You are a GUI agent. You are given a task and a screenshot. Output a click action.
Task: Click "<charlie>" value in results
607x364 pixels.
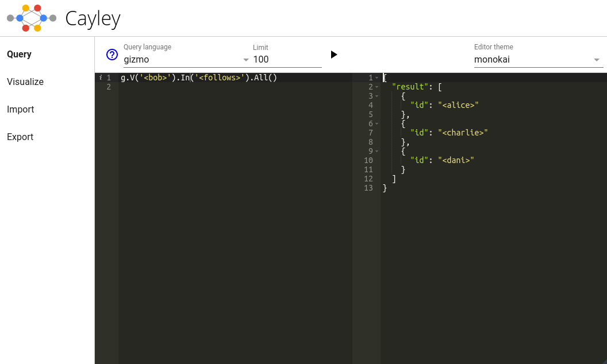tap(463, 133)
